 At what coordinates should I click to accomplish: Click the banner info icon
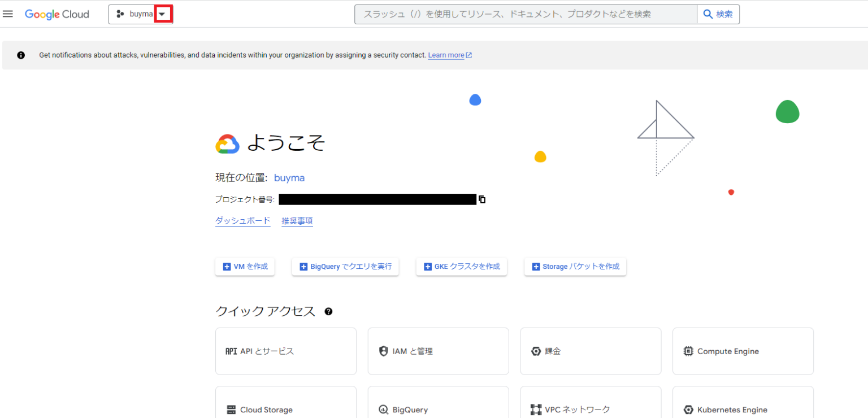[x=21, y=55]
